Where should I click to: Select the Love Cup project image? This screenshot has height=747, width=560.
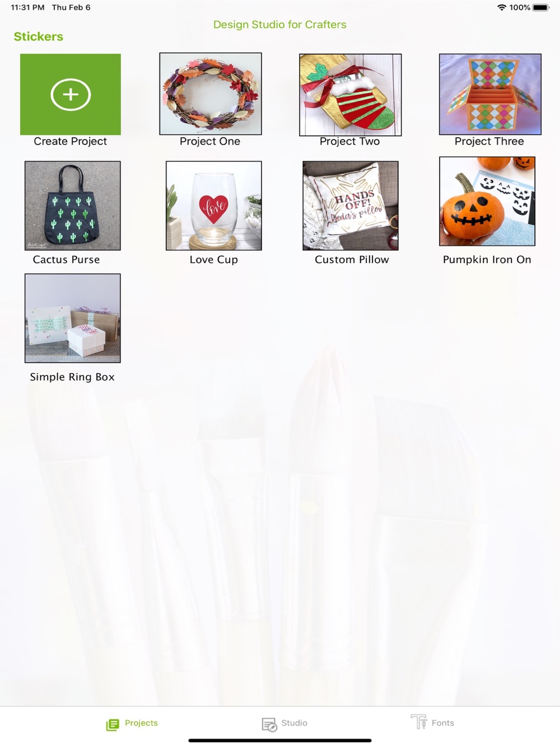click(214, 206)
